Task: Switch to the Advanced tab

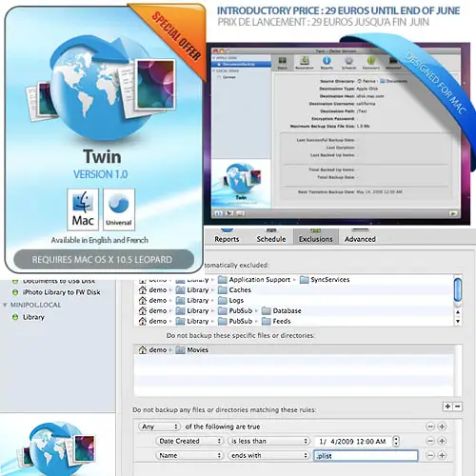Action: 360,236
